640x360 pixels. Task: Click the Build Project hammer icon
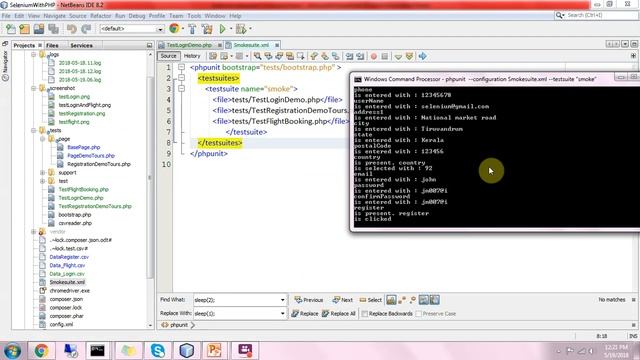192,29
